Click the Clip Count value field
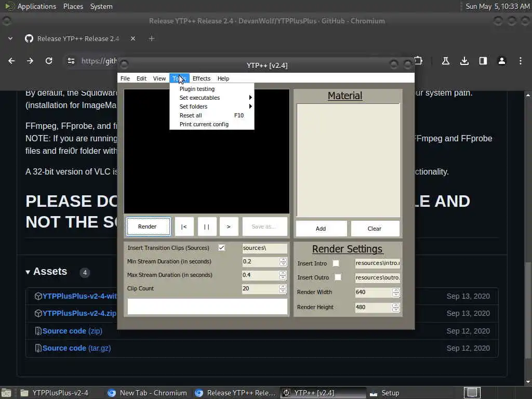Screen dimensions: 532x399 [260, 289]
